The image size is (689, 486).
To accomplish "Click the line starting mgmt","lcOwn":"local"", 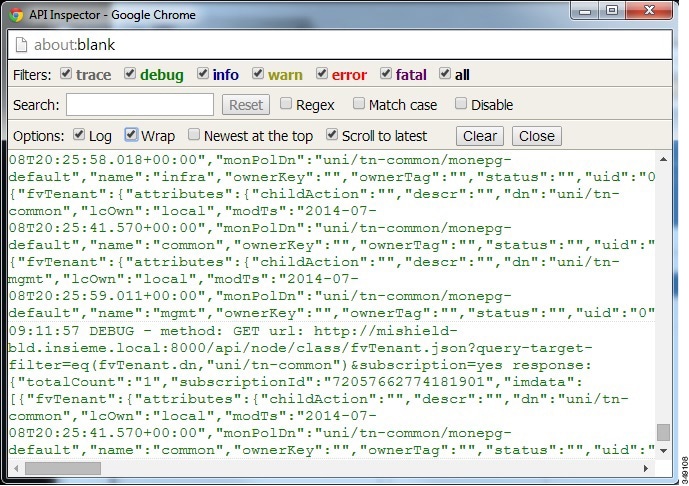I will tap(184, 279).
